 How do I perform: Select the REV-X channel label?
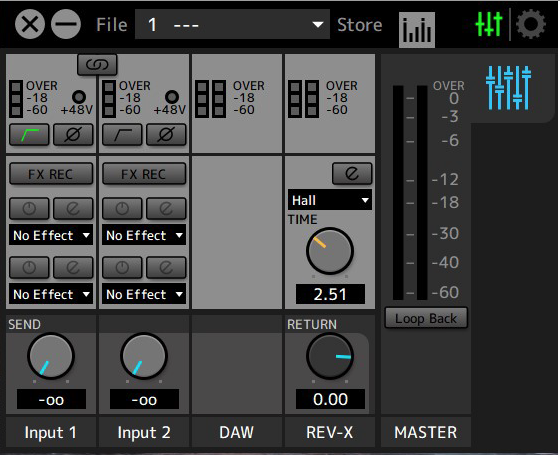coord(330,432)
